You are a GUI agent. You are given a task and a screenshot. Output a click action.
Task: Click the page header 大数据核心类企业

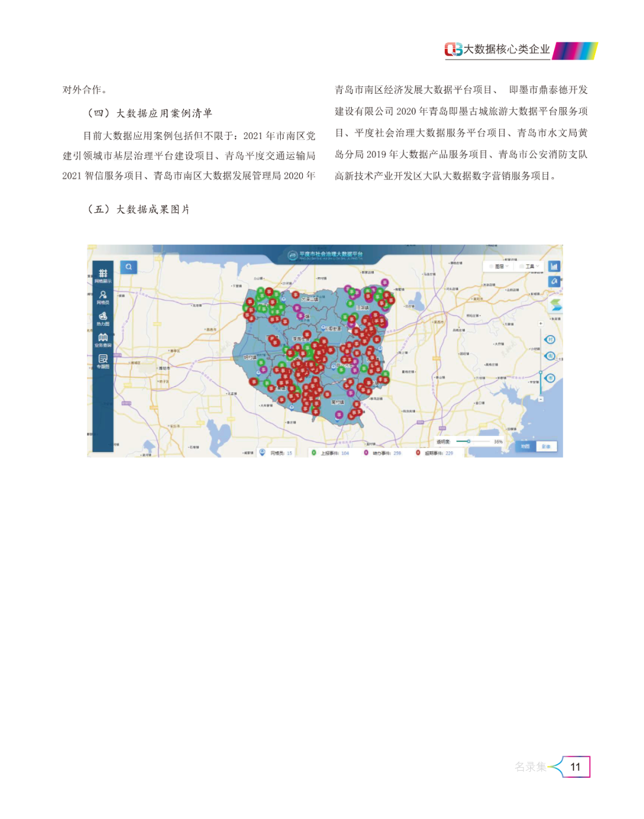[507, 50]
